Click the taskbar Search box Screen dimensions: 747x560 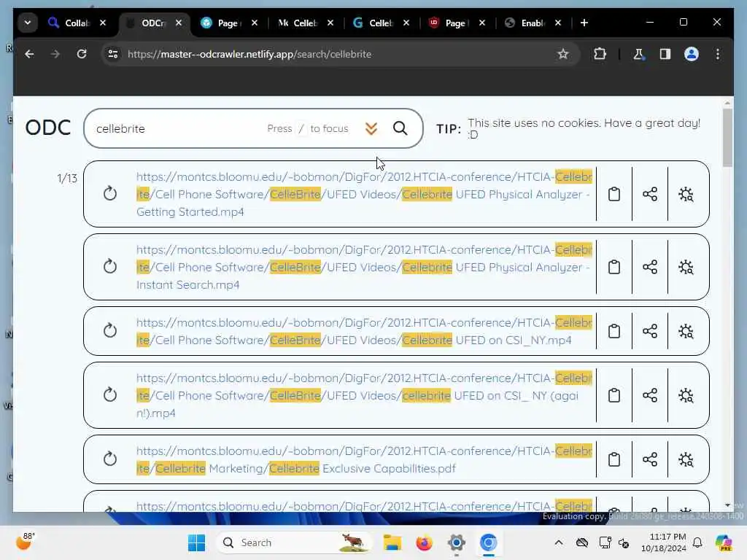click(x=293, y=542)
